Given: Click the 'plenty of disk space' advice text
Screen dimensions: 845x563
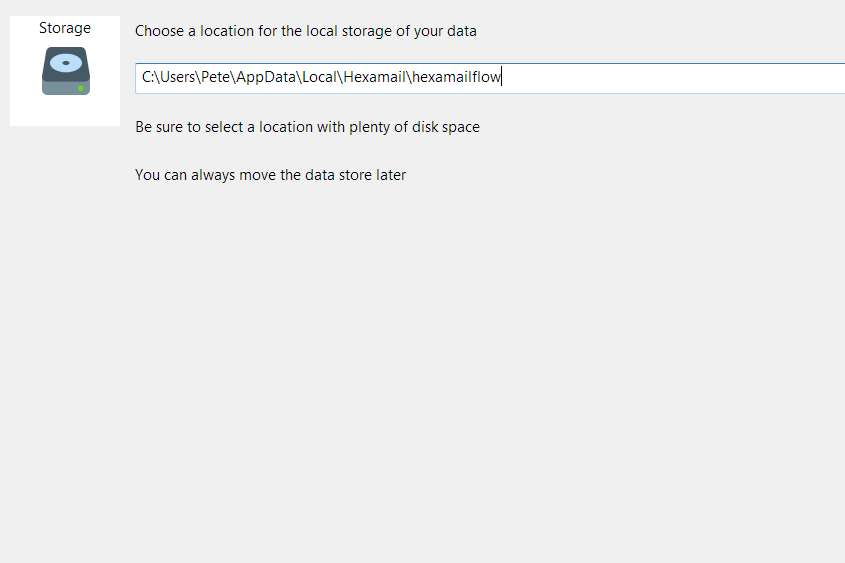Looking at the screenshot, I should tap(414, 127).
